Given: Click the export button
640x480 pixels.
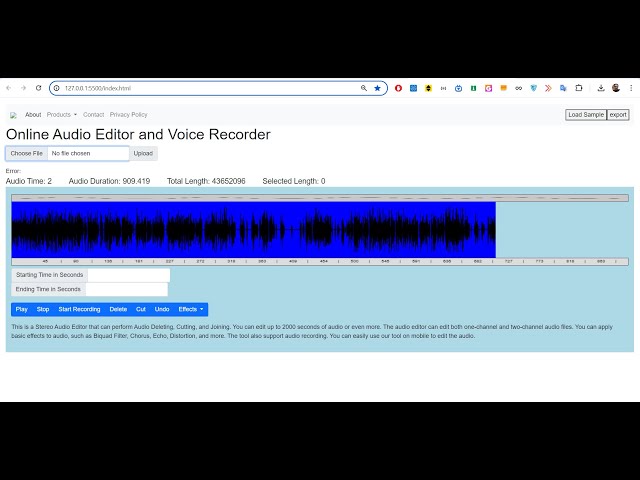Looking at the screenshot, I should point(618,115).
